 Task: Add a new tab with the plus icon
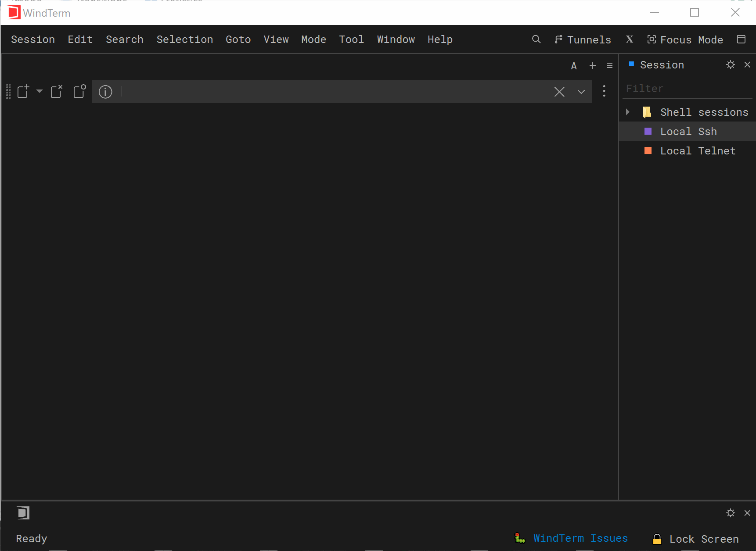[x=593, y=65]
